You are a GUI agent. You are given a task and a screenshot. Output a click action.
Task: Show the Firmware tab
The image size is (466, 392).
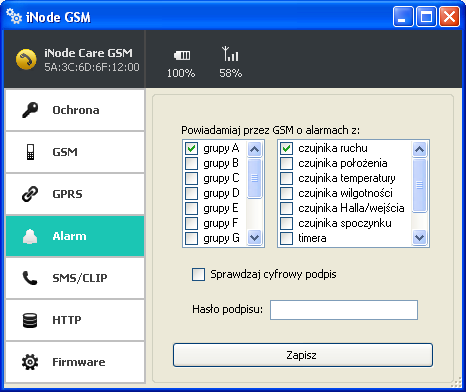75,362
